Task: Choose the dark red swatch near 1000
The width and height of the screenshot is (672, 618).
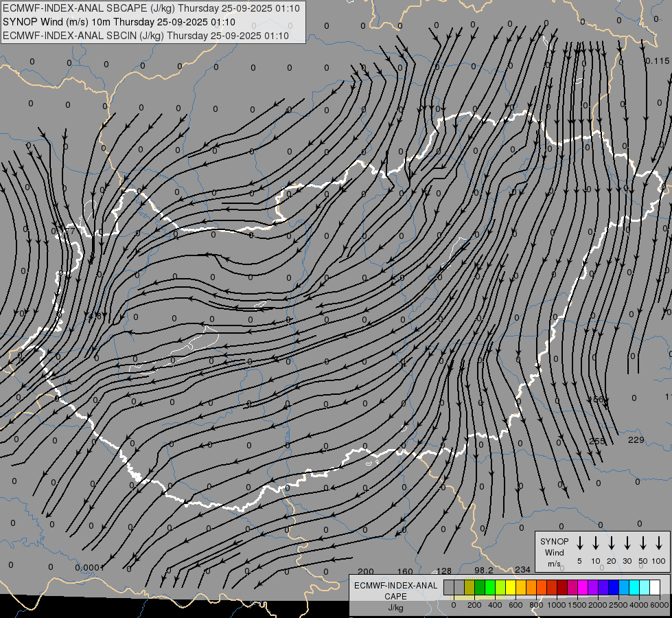Action: click(x=562, y=588)
